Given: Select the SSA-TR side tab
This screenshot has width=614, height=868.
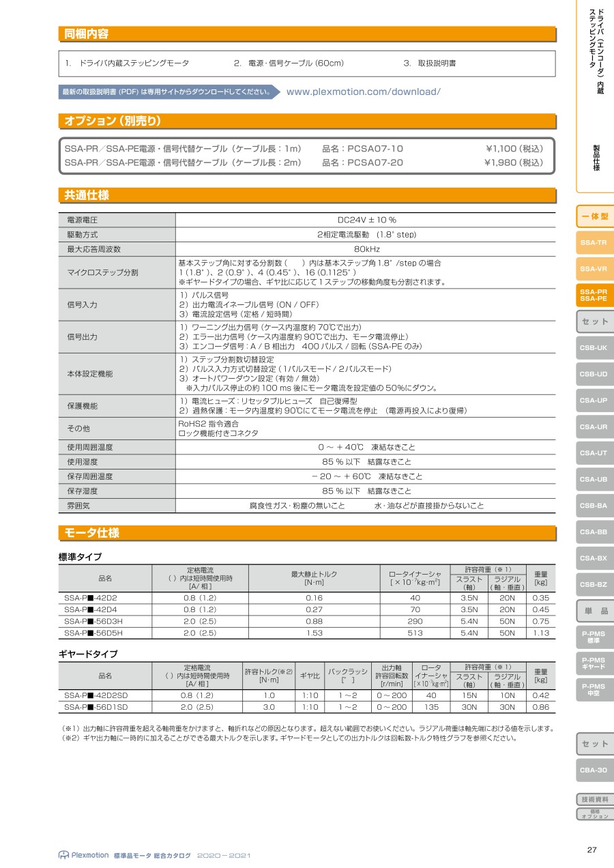Looking at the screenshot, I should point(594,243).
